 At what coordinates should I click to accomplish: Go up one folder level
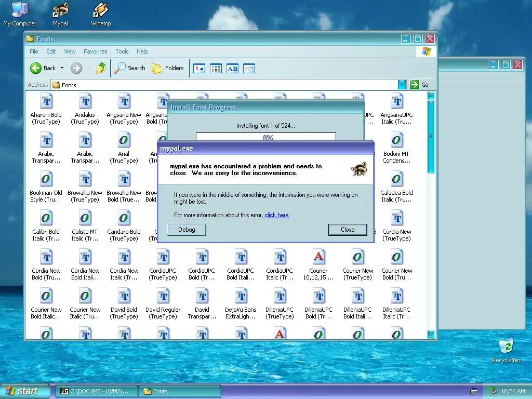pyautogui.click(x=101, y=68)
